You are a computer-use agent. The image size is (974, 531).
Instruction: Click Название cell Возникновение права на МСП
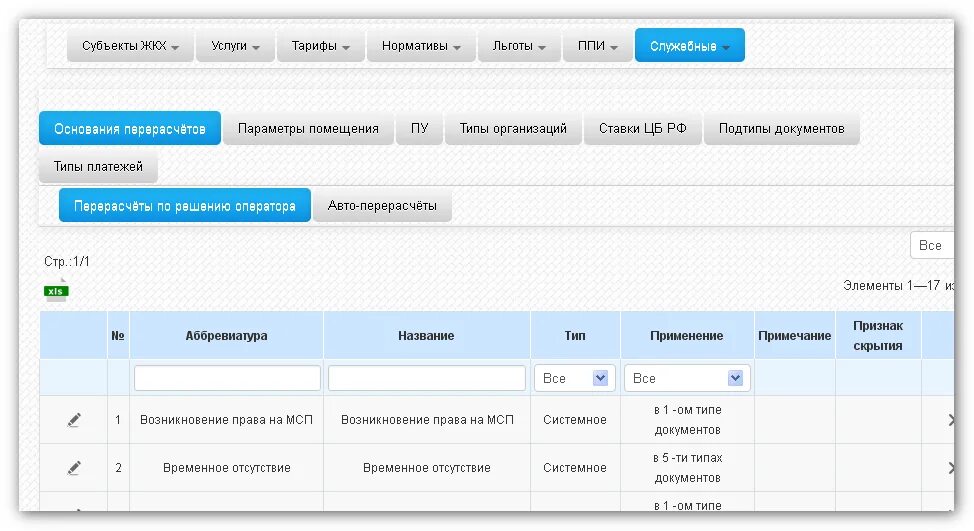pyautogui.click(x=427, y=420)
